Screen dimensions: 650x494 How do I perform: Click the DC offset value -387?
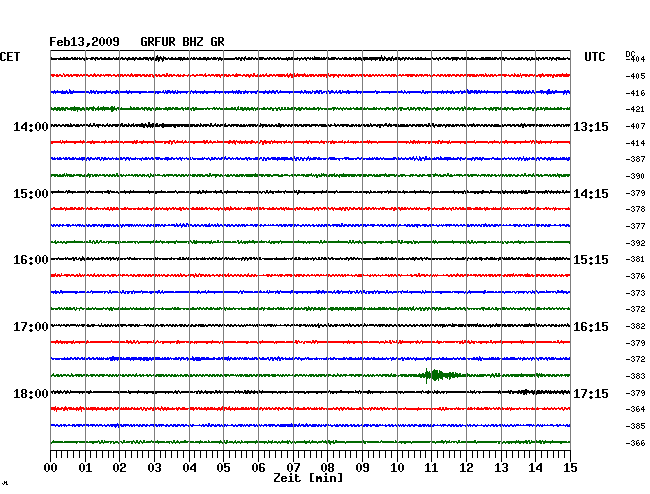[x=635, y=159]
